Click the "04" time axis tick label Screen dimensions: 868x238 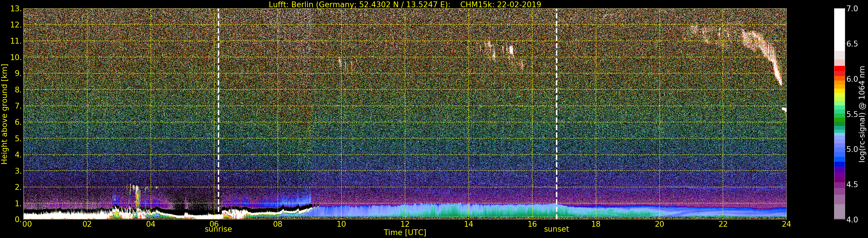pos(151,224)
